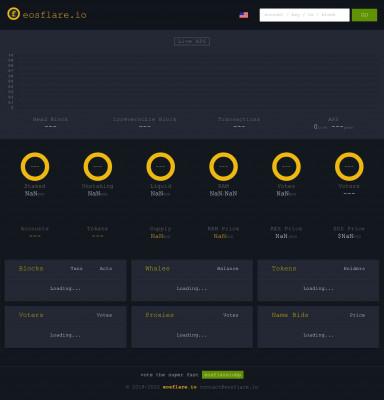
Task: Click the Tokens stat label above the panels
Action: (x=98, y=229)
